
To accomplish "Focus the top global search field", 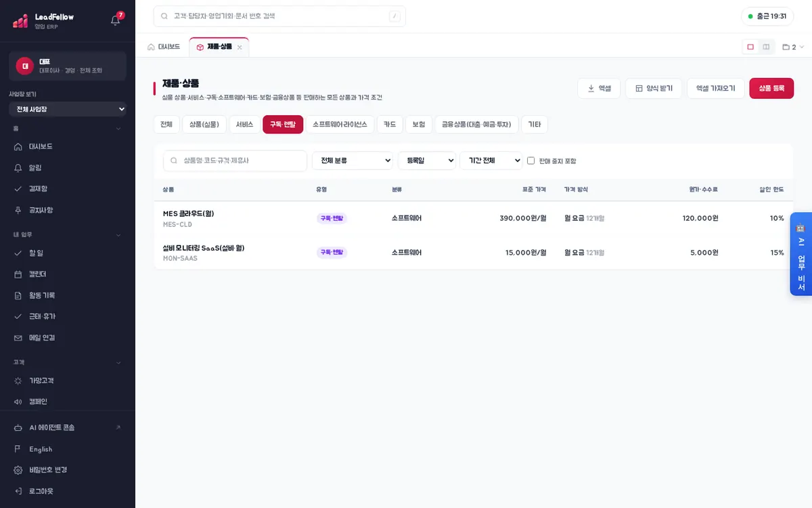I will 279,16.
